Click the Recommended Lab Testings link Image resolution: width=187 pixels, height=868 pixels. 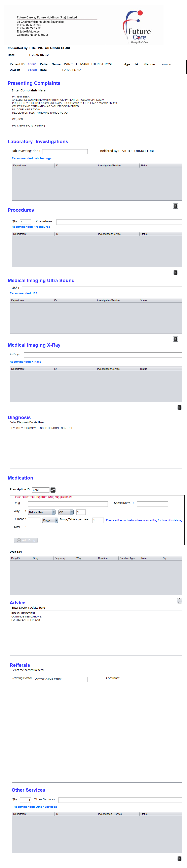coord(32,158)
